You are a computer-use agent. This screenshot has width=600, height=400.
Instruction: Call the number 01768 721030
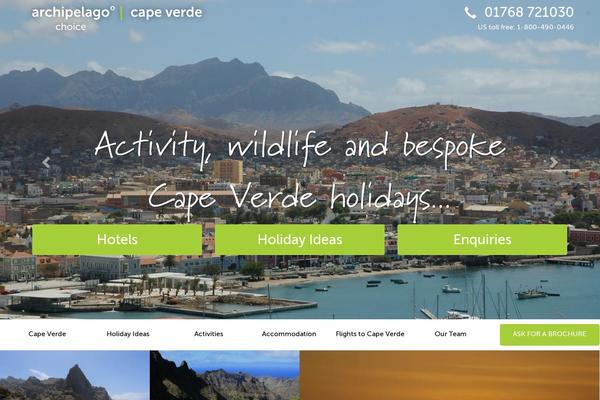coord(529,12)
